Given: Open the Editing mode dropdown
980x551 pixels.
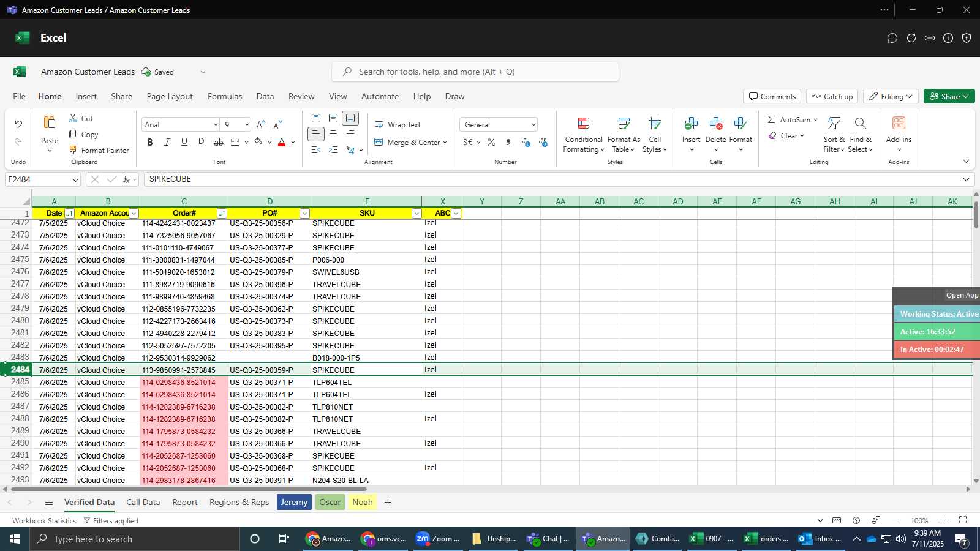Looking at the screenshot, I should [891, 96].
